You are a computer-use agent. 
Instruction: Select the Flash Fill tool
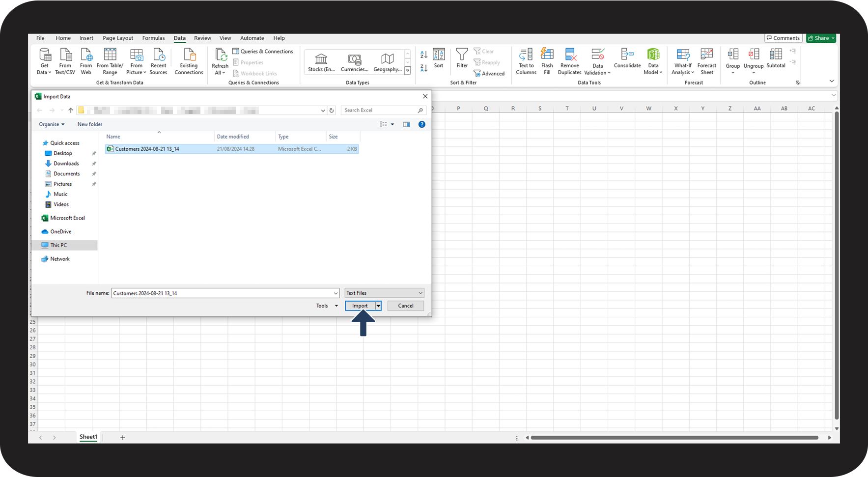547,61
